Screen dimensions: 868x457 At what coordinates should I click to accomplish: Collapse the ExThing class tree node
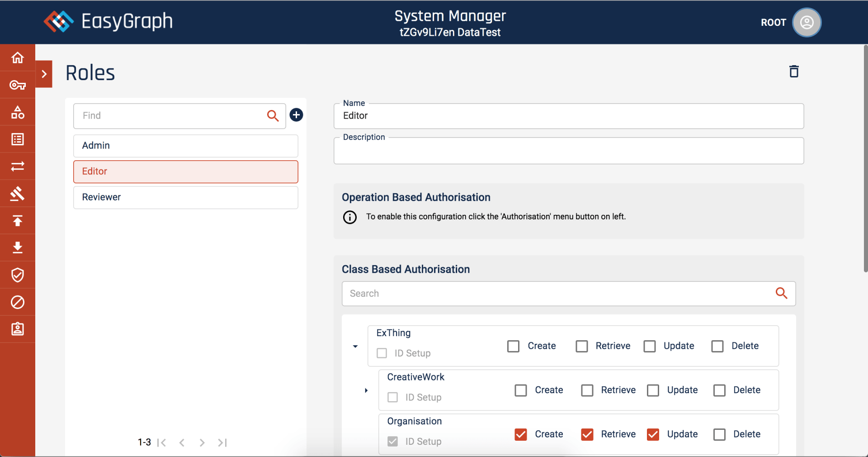[x=355, y=347]
